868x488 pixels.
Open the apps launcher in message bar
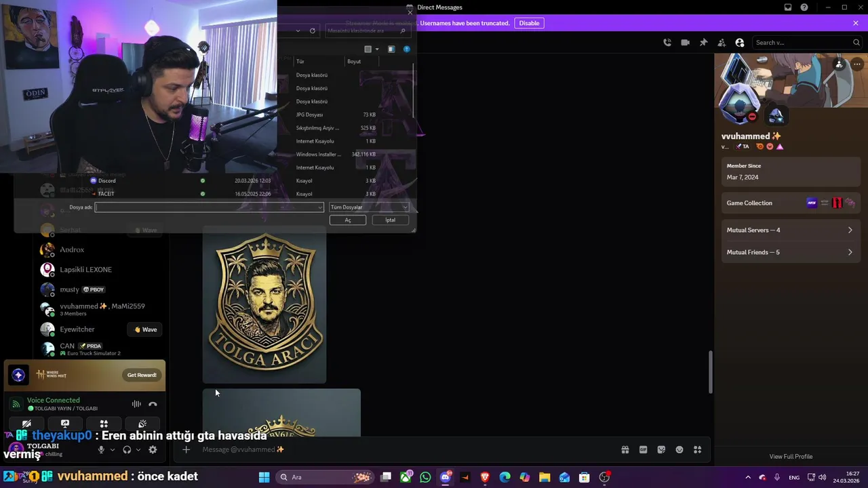pyautogui.click(x=697, y=449)
